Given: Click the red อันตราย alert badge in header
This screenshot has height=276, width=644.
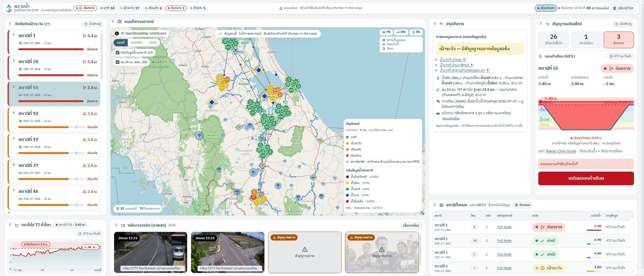Looking at the screenshot, I should (x=85, y=8).
